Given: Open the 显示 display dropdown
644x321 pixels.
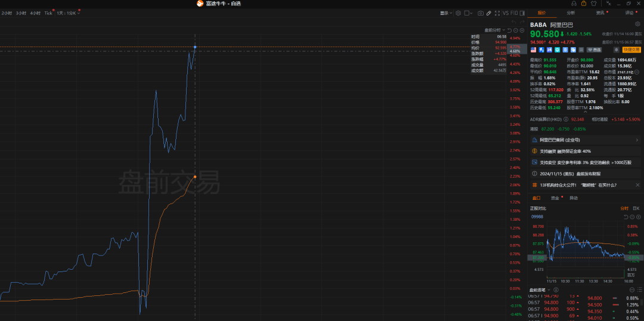Looking at the screenshot, I should pyautogui.click(x=446, y=13).
